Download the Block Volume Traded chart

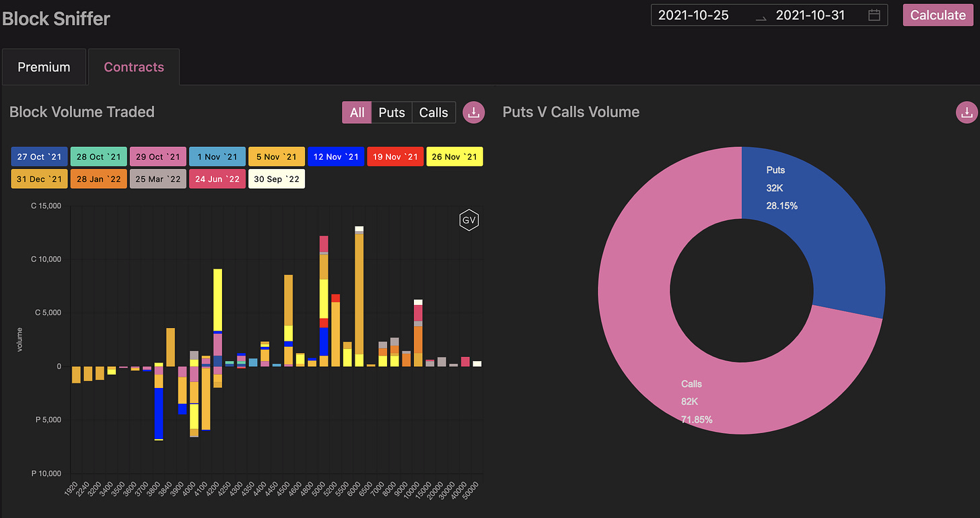474,112
